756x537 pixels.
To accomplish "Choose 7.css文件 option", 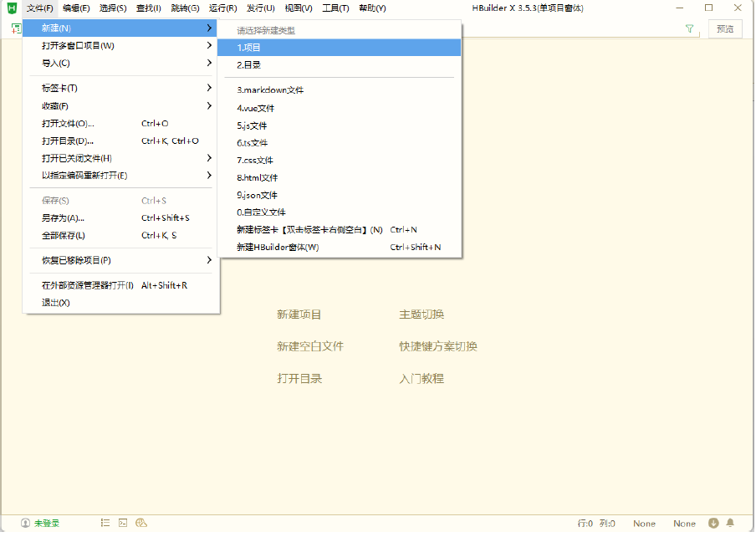I will point(340,161).
